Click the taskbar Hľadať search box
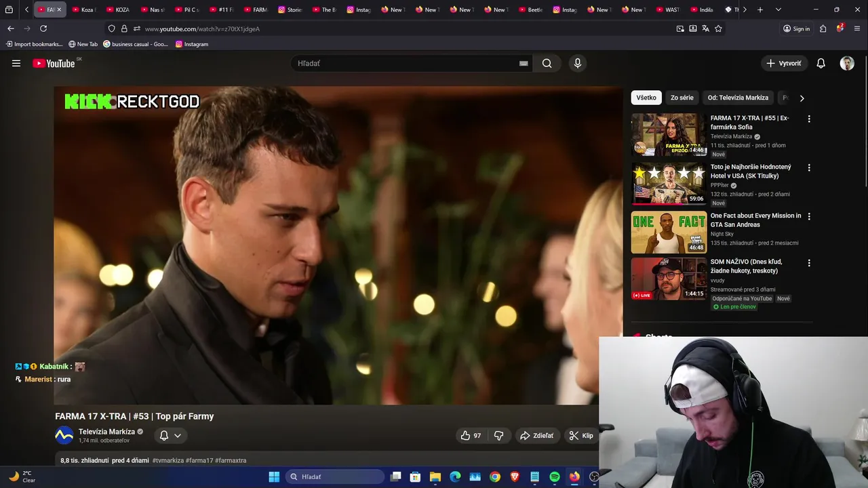Image resolution: width=868 pixels, height=488 pixels. (336, 476)
